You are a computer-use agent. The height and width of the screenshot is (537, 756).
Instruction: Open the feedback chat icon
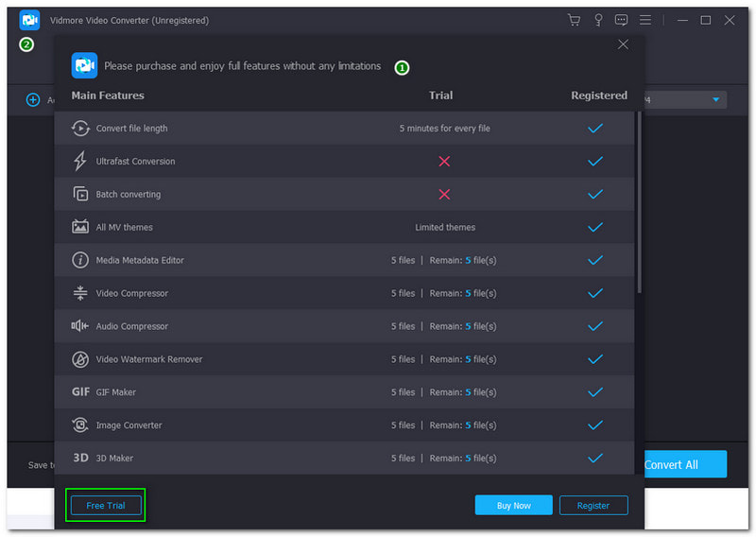click(621, 20)
